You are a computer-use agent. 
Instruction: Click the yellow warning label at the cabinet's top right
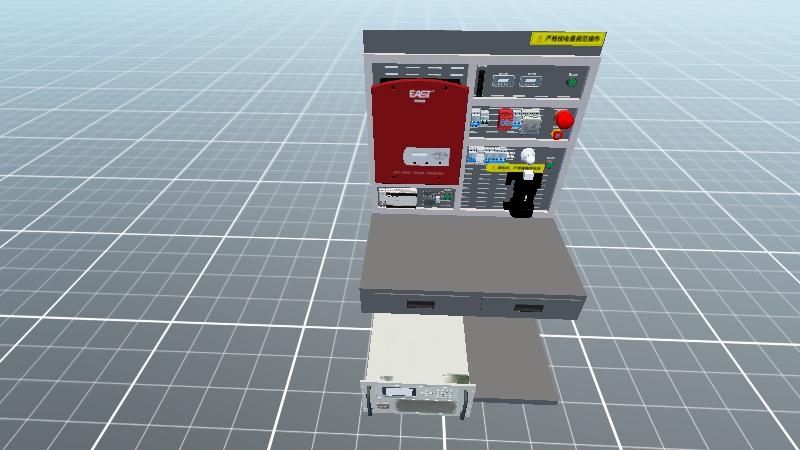(x=568, y=38)
